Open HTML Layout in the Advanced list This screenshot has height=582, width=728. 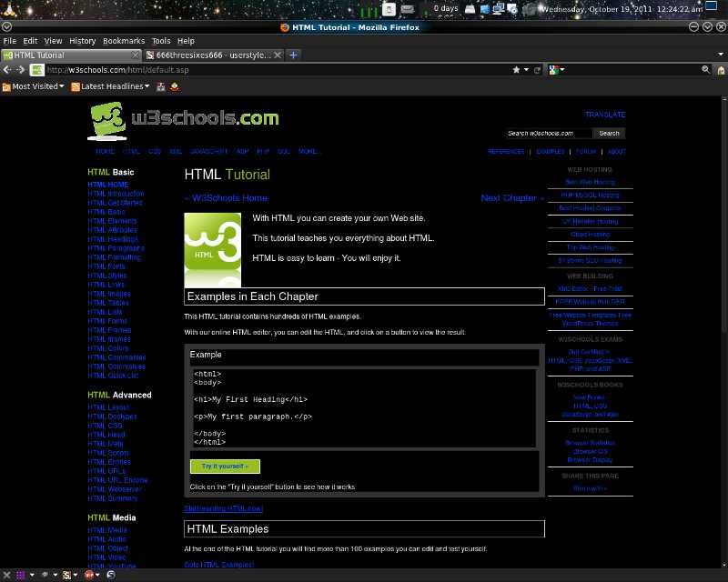108,407
